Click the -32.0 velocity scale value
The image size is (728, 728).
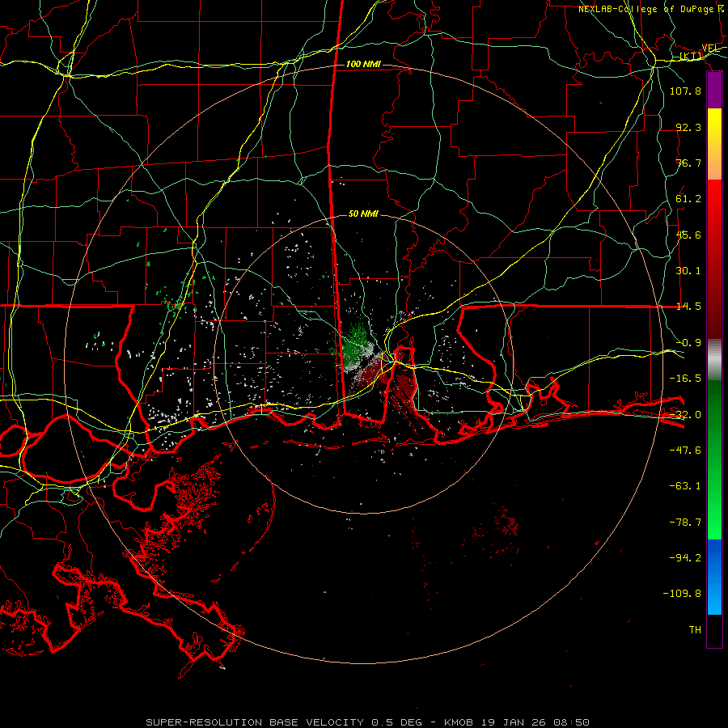(x=685, y=415)
